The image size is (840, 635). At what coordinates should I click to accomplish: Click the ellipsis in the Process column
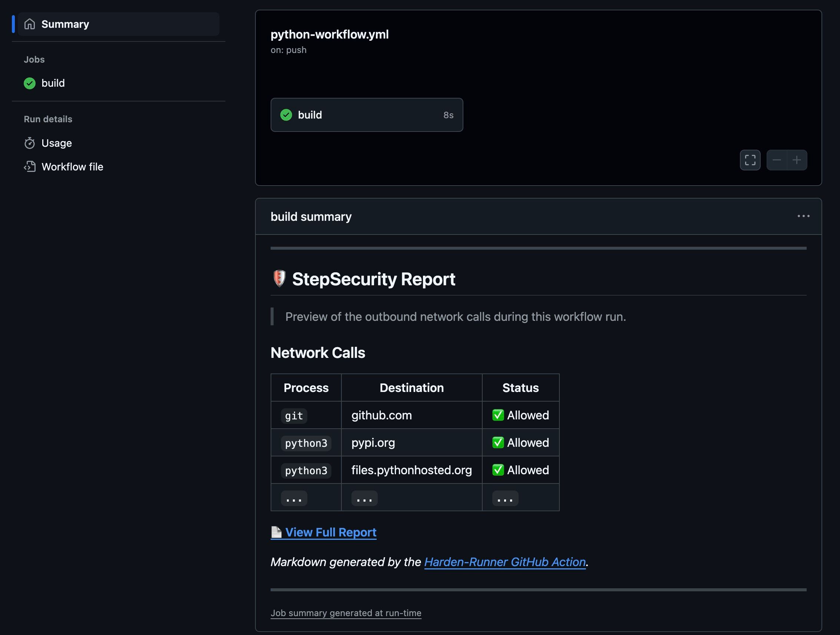[294, 498]
